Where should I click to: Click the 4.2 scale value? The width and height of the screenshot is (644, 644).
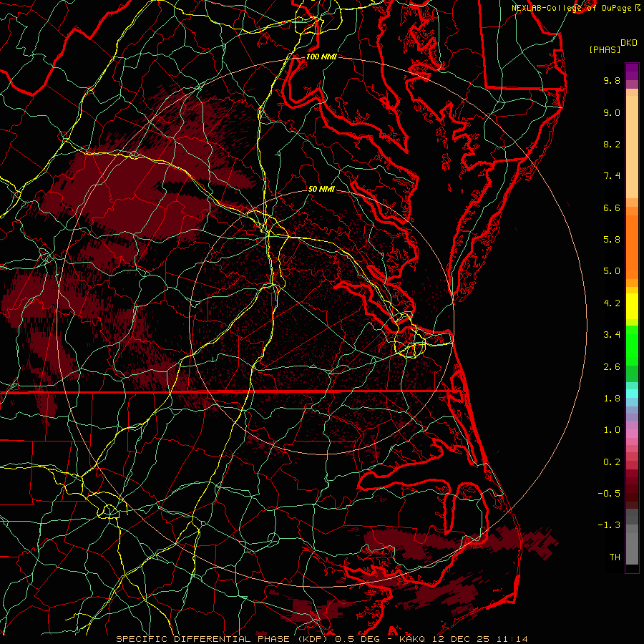point(612,303)
